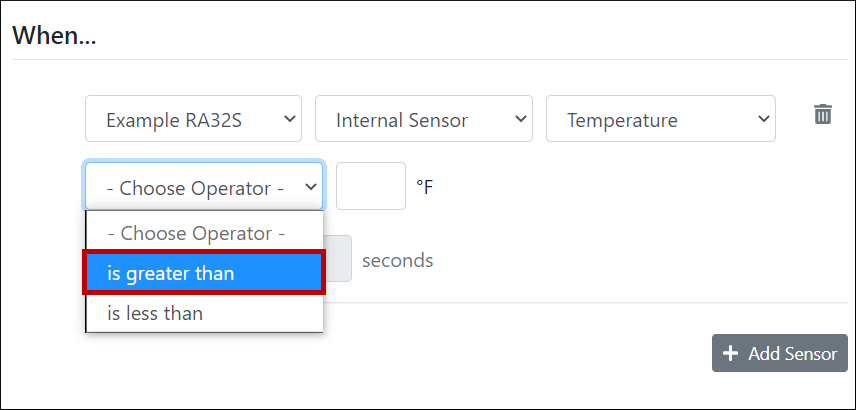Click the Temperature dropdown chevron arrow

pos(764,119)
